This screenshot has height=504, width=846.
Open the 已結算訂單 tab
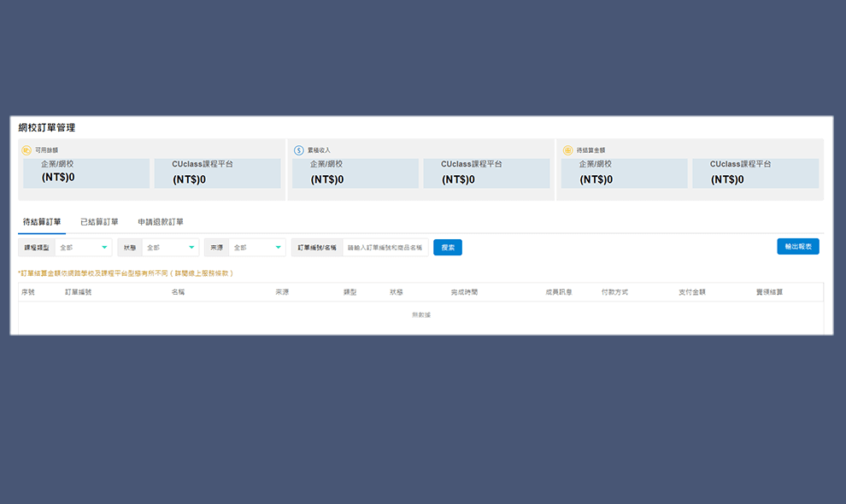(x=99, y=222)
